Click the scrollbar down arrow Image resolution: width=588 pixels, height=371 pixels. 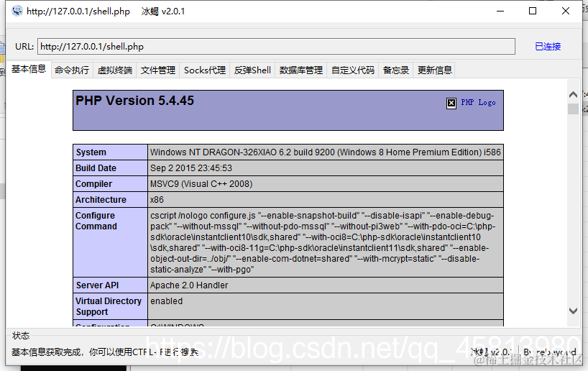click(573, 311)
